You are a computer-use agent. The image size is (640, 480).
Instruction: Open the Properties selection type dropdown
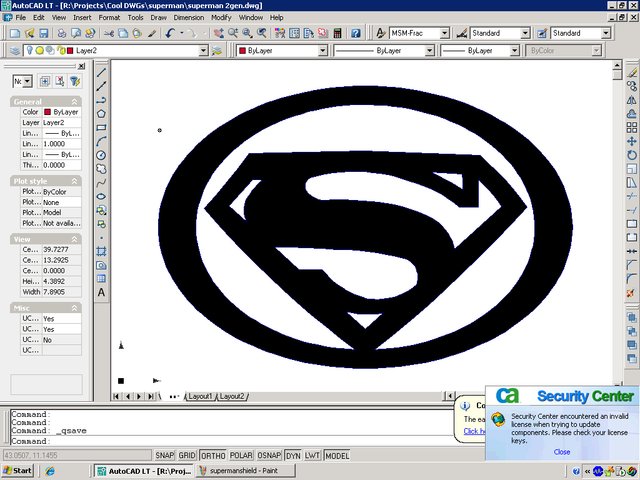click(27, 81)
